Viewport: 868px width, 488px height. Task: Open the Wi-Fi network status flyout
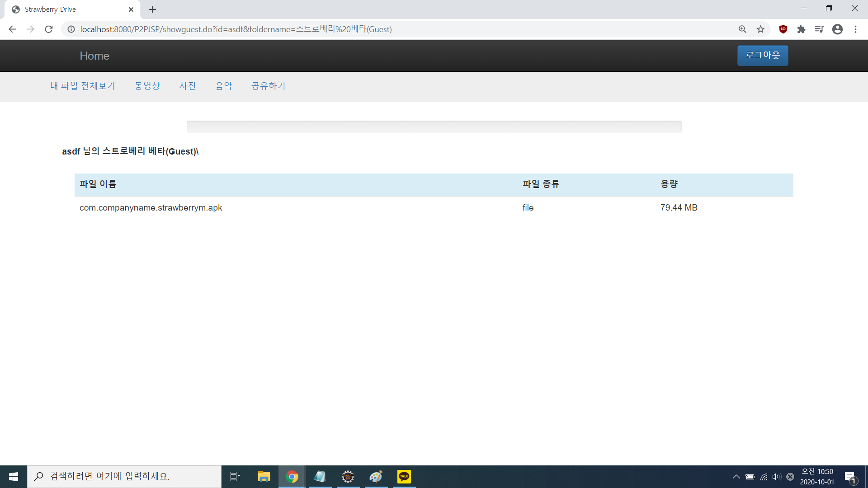[764, 476]
